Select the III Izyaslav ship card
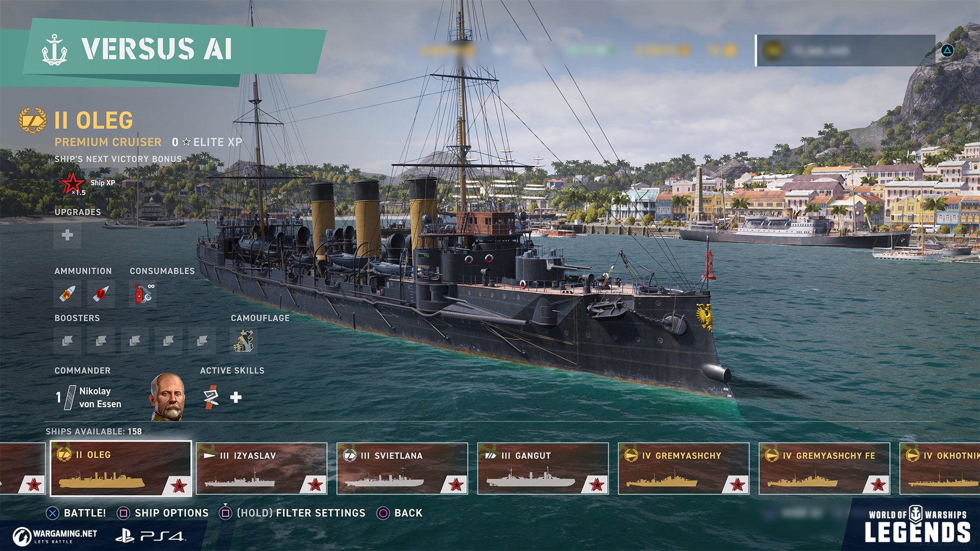This screenshot has height=551, width=980. click(x=262, y=468)
